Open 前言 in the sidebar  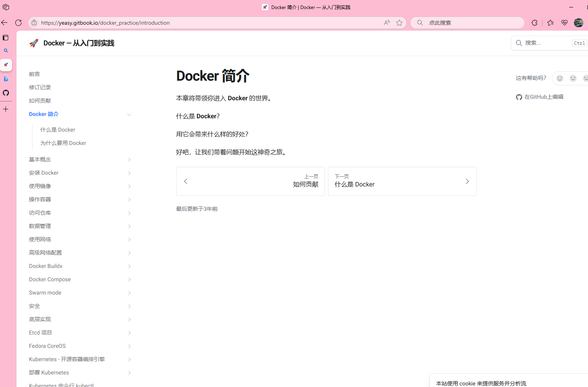pyautogui.click(x=34, y=74)
